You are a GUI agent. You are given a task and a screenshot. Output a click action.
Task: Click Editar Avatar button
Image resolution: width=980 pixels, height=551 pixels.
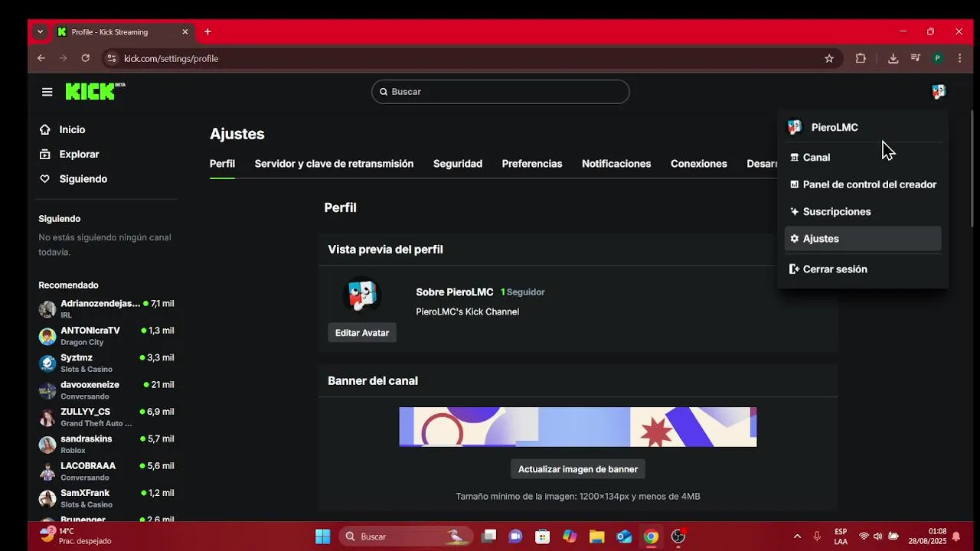coord(362,333)
